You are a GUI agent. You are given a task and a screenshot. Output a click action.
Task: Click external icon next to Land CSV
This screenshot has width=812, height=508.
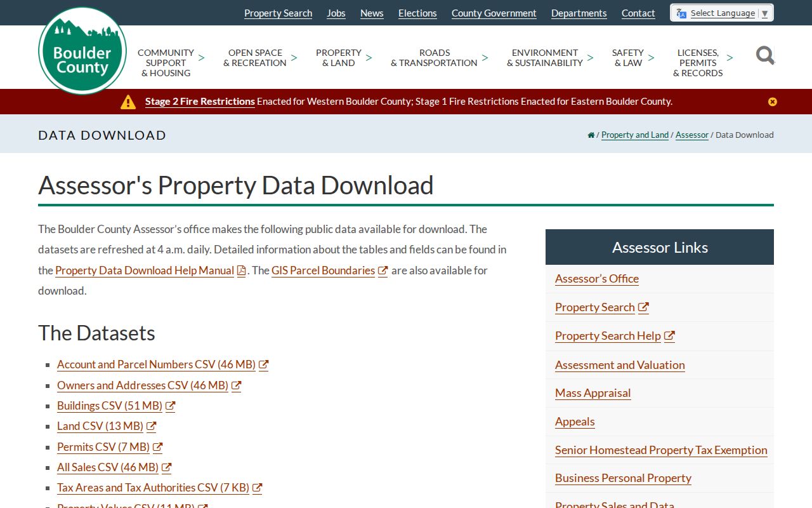(x=151, y=426)
